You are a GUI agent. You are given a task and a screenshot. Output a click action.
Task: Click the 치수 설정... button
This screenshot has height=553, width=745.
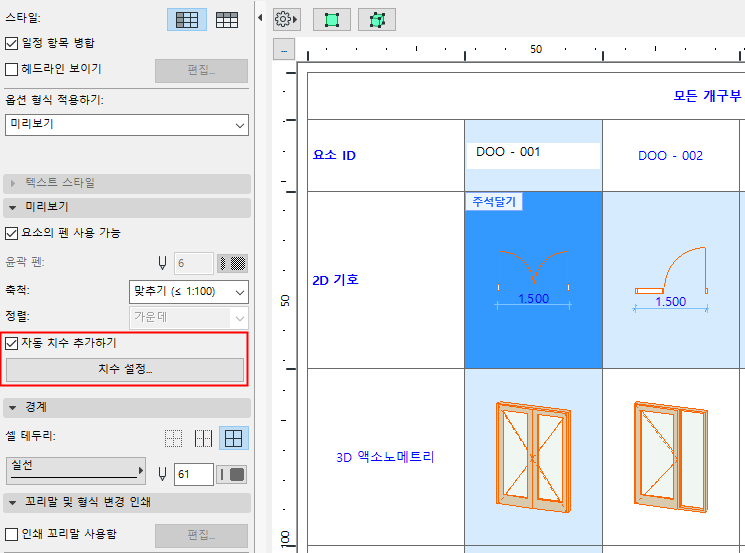tap(125, 370)
